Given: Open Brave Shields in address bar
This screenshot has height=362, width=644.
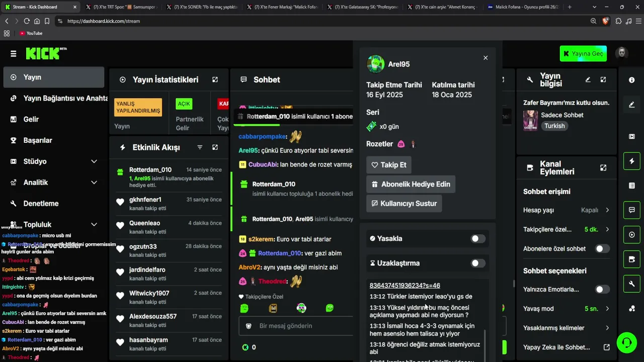Looking at the screenshot, I should (x=605, y=21).
